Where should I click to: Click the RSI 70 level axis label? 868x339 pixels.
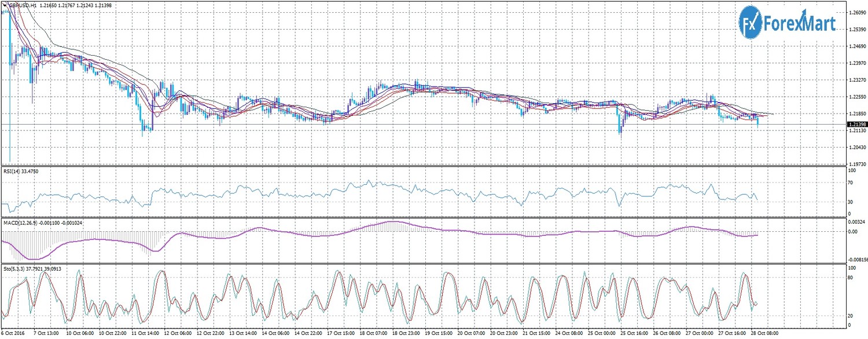[851, 183]
